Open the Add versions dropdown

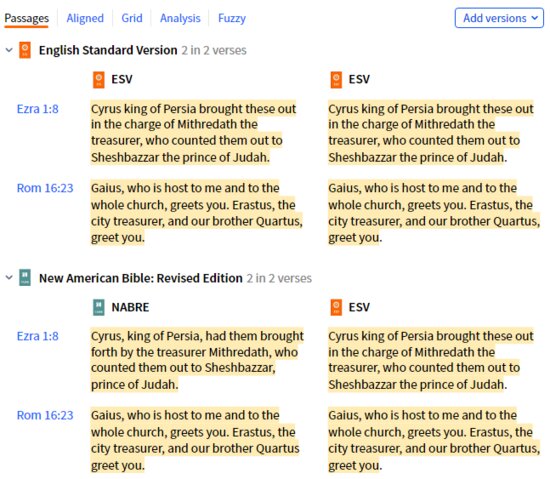[x=499, y=18]
